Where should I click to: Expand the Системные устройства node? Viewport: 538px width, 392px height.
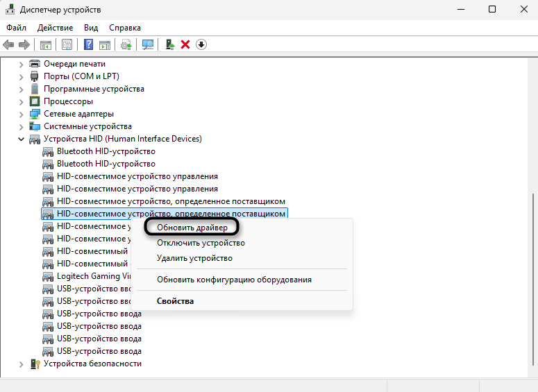click(x=22, y=127)
